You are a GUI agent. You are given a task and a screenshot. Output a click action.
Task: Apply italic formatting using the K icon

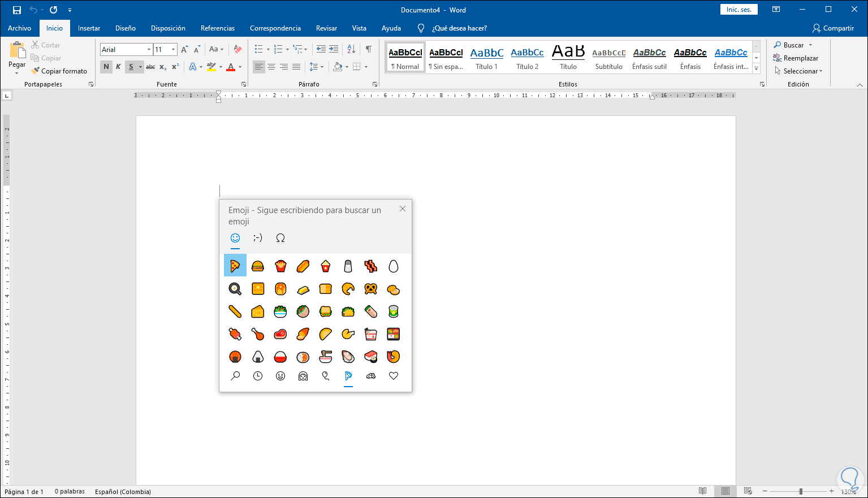click(x=119, y=67)
